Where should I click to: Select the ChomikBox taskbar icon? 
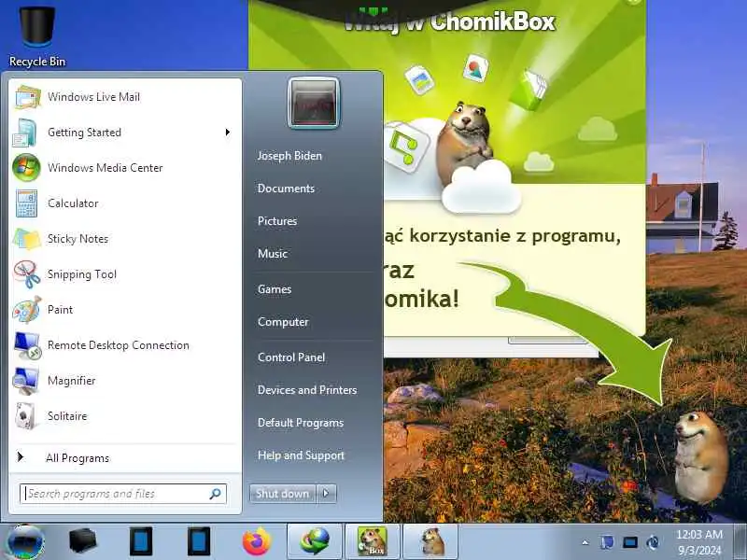click(x=373, y=542)
